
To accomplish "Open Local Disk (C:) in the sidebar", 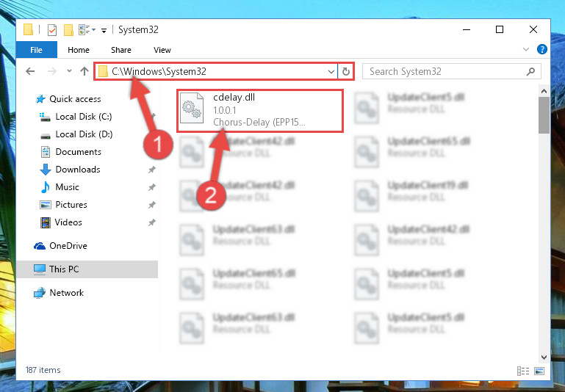I will 83,117.
